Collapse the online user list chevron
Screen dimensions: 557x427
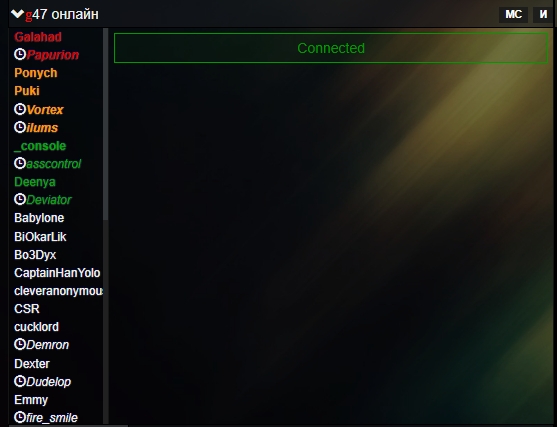click(17, 14)
